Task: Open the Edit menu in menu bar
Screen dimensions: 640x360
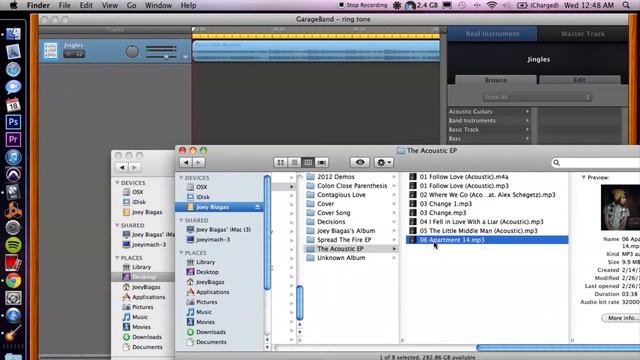Action: pyautogui.click(x=86, y=5)
